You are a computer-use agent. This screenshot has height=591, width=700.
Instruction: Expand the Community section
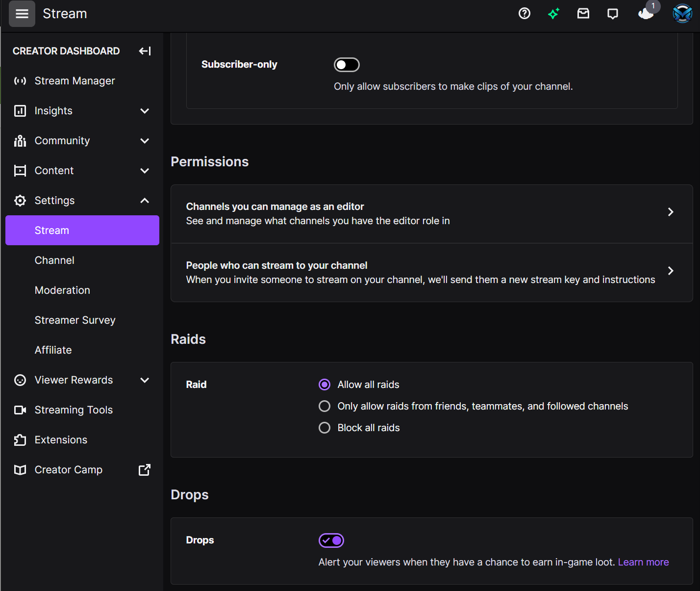[x=145, y=141]
